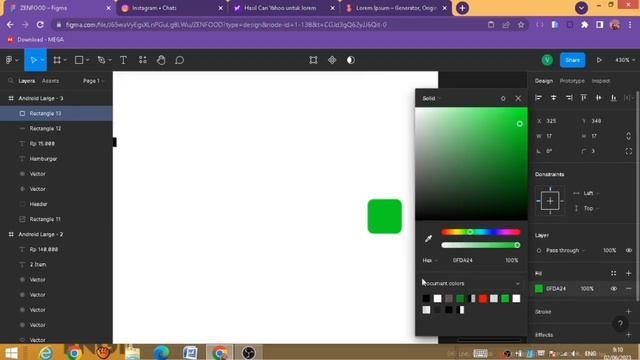Click the independent corners icon

pyautogui.click(x=629, y=151)
